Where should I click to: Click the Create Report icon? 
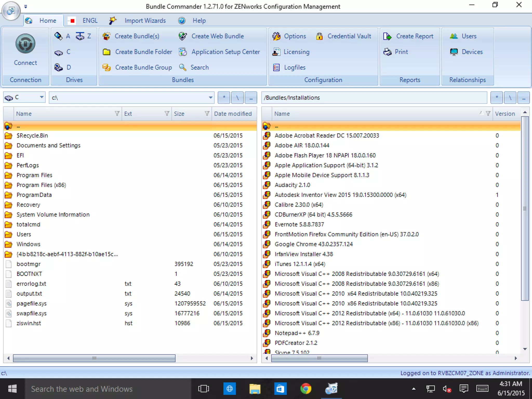(x=387, y=36)
